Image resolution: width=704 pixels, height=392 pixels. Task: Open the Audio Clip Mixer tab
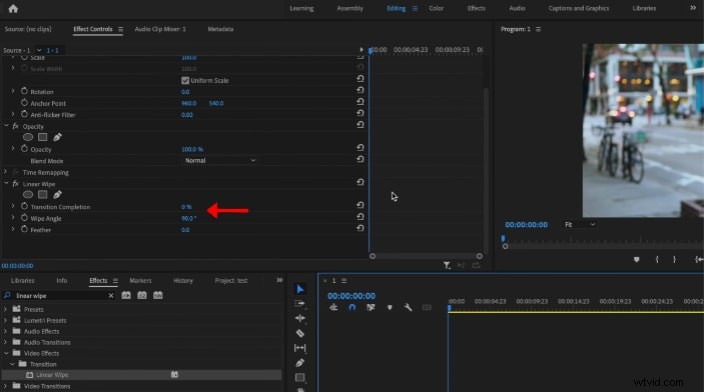[x=160, y=29]
